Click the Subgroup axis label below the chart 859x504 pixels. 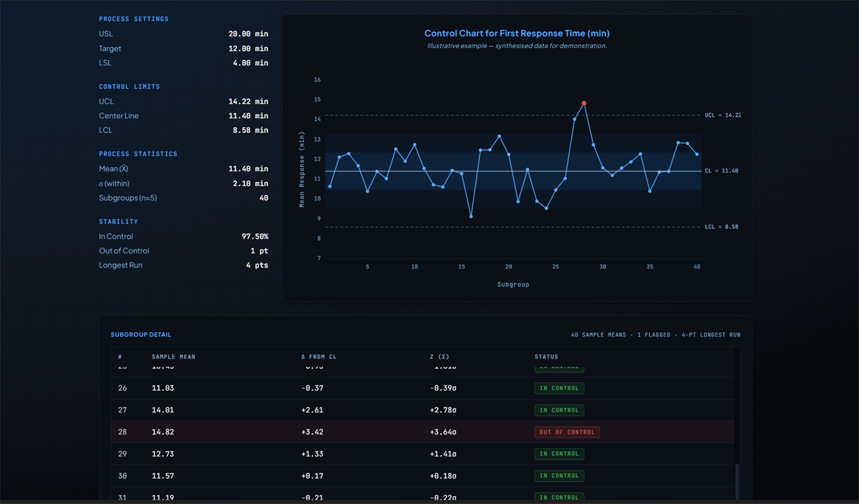coord(513,284)
